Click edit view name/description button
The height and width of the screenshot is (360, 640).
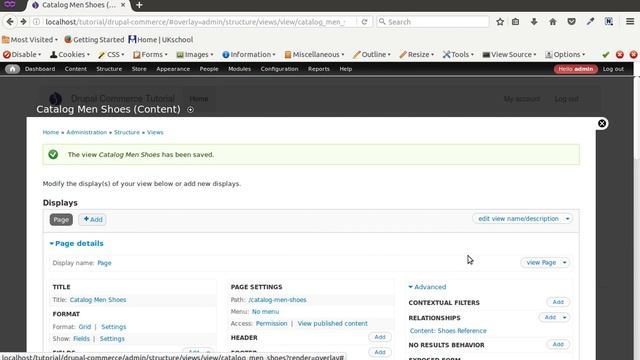tap(518, 219)
